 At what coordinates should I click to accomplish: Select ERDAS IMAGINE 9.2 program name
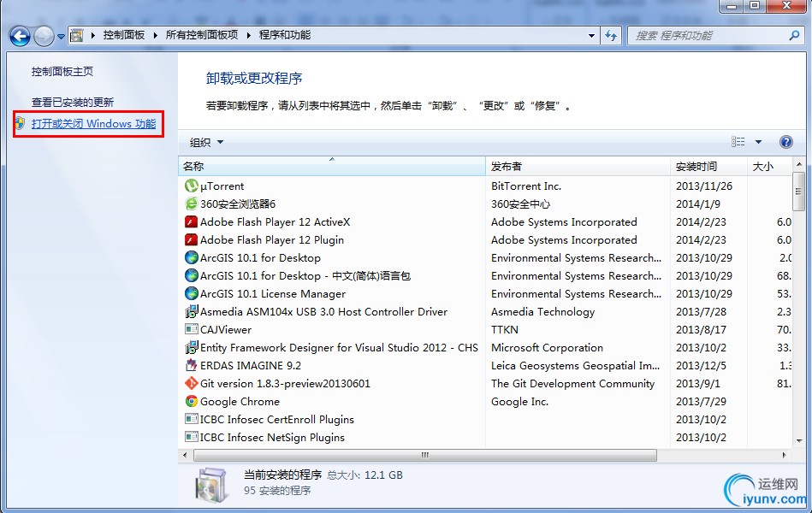(x=251, y=365)
